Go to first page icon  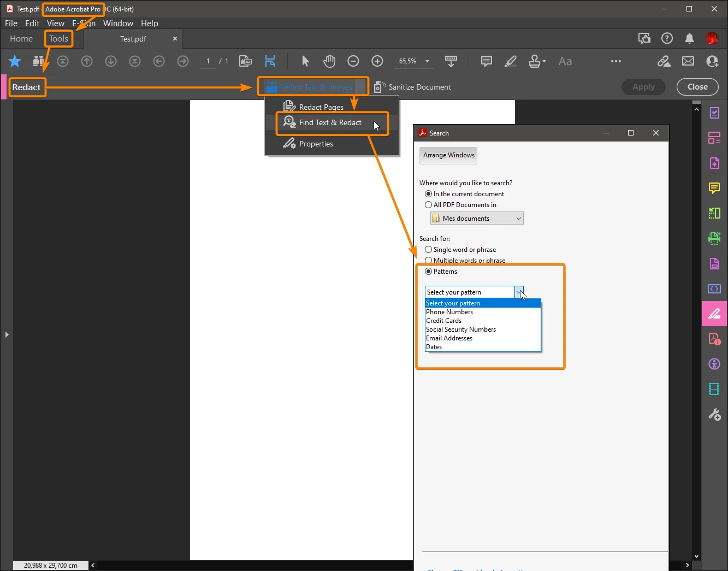(63, 61)
